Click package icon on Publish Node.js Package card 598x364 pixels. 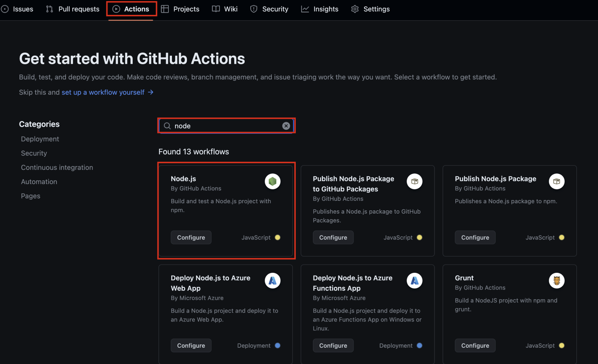(x=557, y=181)
